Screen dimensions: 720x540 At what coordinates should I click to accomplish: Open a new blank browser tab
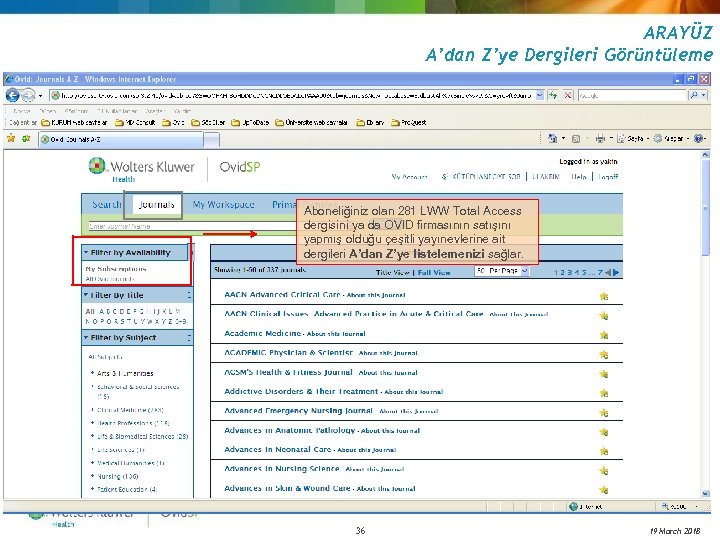[211, 140]
